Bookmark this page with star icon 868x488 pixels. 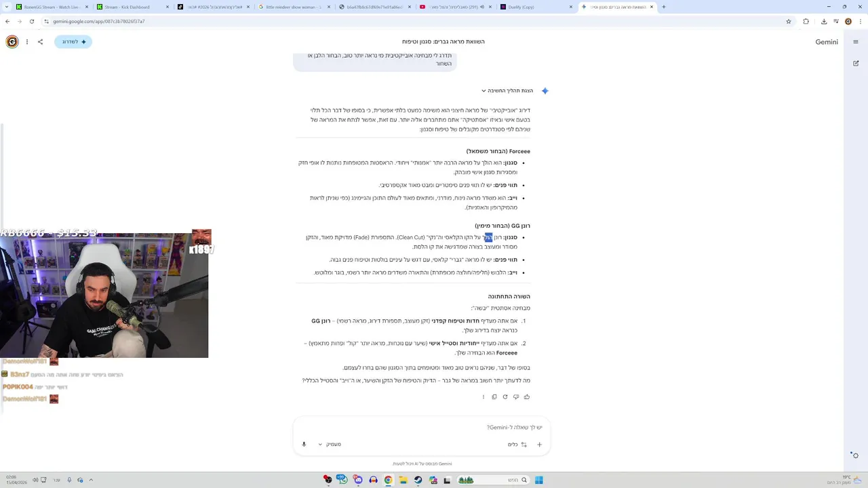pos(788,21)
